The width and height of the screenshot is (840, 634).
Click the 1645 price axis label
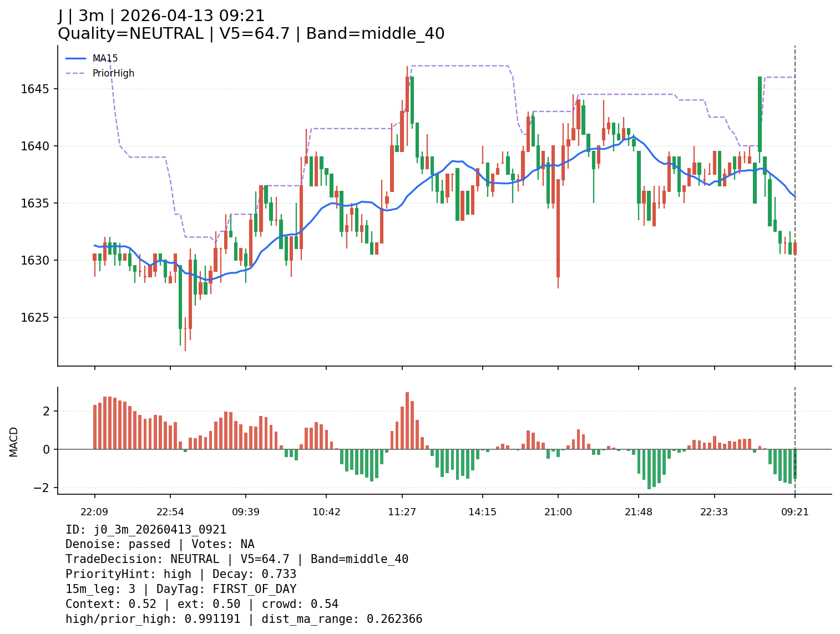point(36,89)
